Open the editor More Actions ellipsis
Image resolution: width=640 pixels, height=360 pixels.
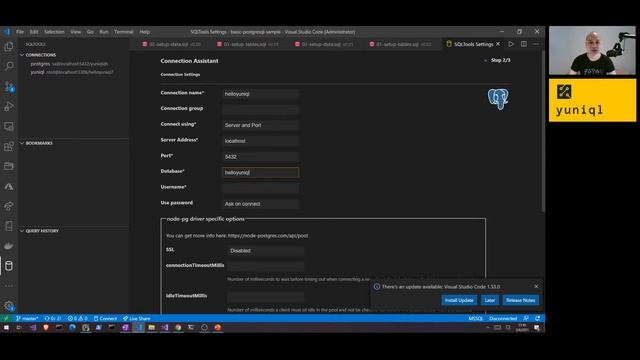pos(536,44)
